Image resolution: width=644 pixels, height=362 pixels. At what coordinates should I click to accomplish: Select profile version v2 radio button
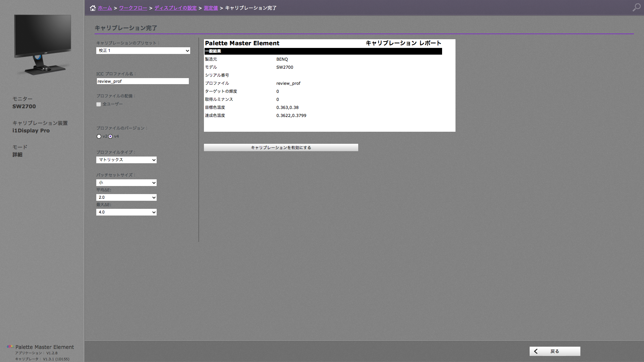99,136
